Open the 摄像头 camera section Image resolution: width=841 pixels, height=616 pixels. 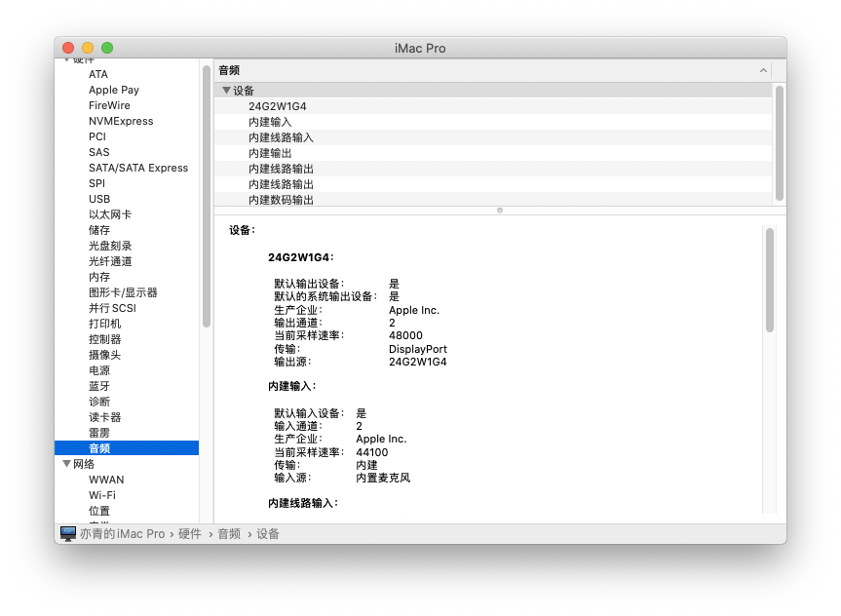104,354
